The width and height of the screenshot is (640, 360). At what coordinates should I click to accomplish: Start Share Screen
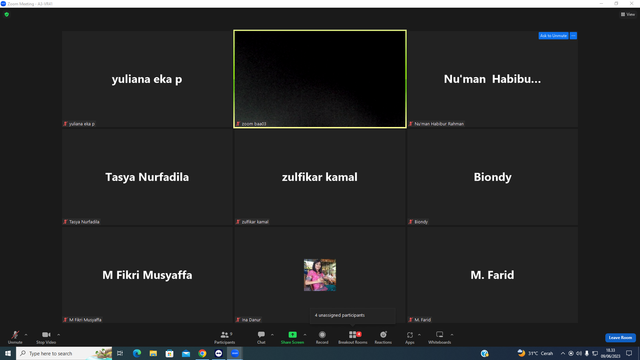(x=292, y=338)
